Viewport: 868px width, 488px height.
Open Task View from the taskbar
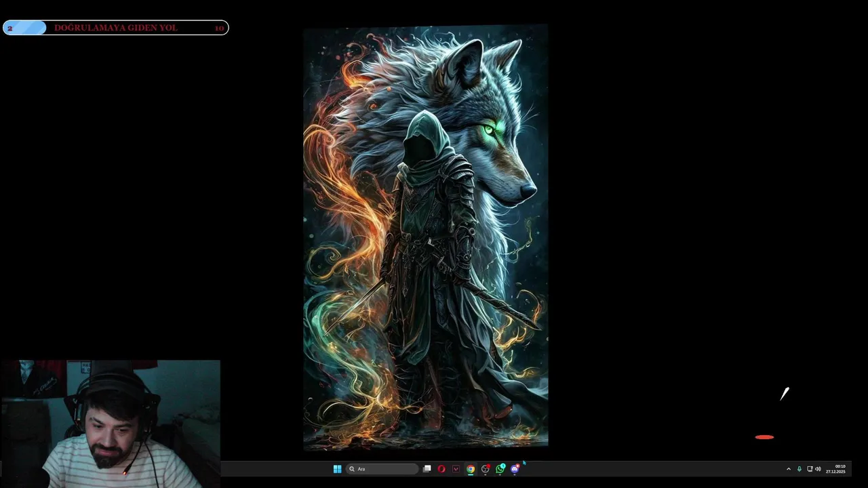point(427,469)
